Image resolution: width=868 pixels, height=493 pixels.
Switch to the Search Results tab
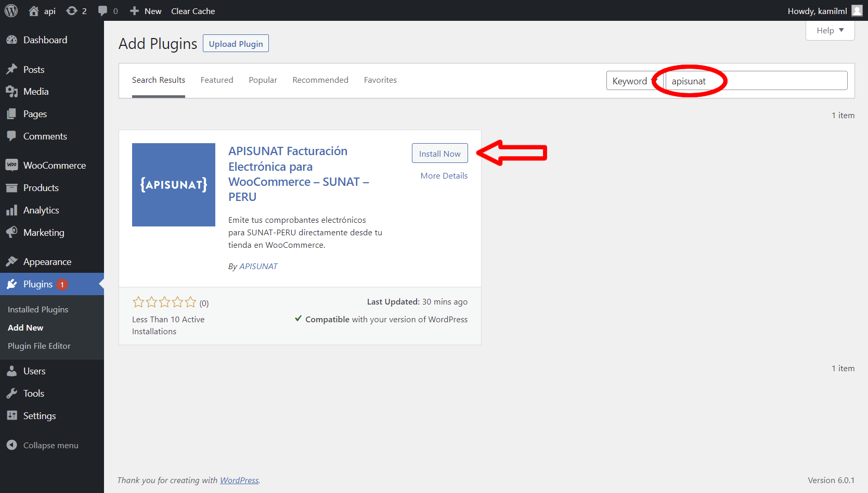click(x=159, y=80)
